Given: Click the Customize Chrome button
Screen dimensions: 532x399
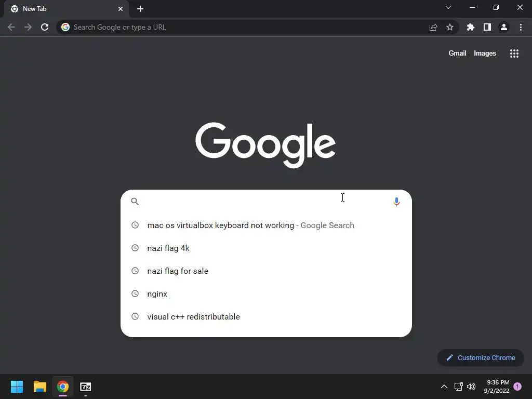Looking at the screenshot, I should point(481,357).
